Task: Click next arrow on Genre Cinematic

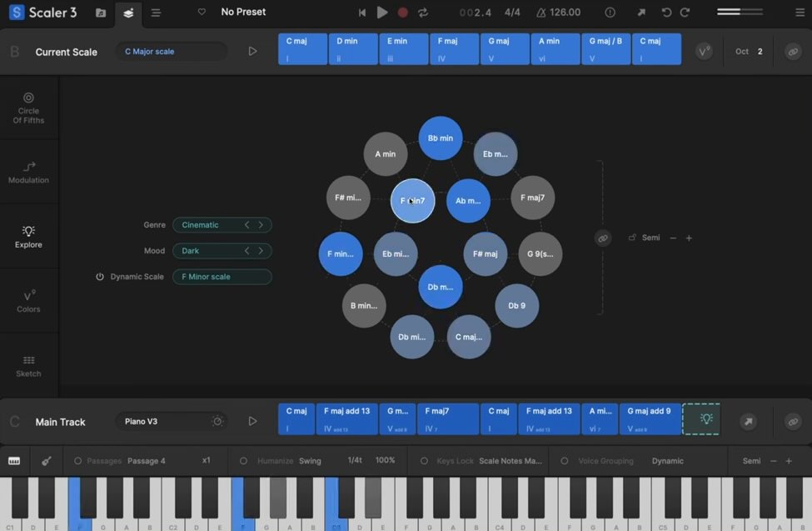Action: [x=261, y=225]
